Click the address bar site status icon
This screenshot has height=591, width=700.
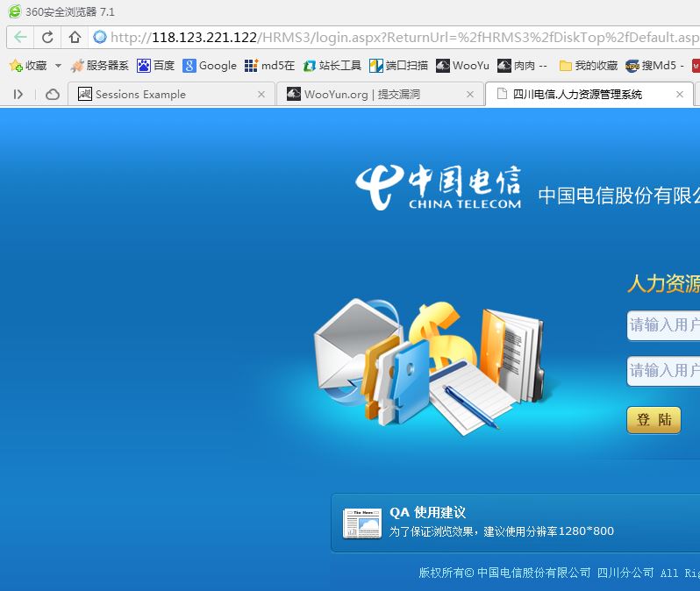pos(100,37)
